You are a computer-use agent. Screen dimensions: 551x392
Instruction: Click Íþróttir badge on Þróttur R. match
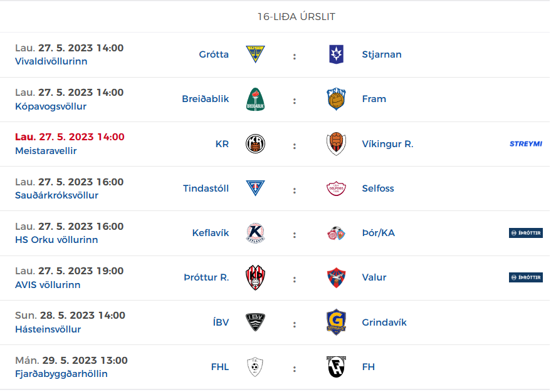pyautogui.click(x=526, y=277)
